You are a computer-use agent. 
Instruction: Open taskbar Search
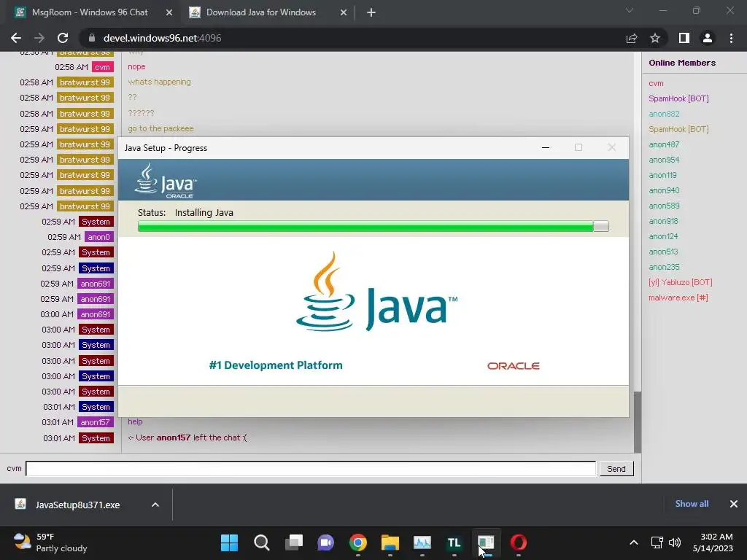click(262, 542)
